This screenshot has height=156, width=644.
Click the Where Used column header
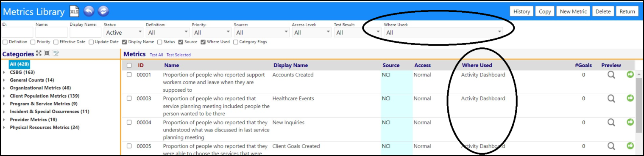coord(477,66)
